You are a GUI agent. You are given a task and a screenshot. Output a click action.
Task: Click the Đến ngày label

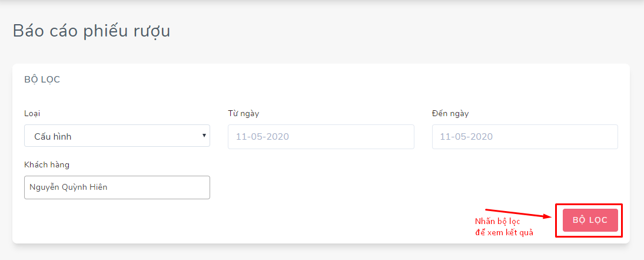tap(450, 114)
